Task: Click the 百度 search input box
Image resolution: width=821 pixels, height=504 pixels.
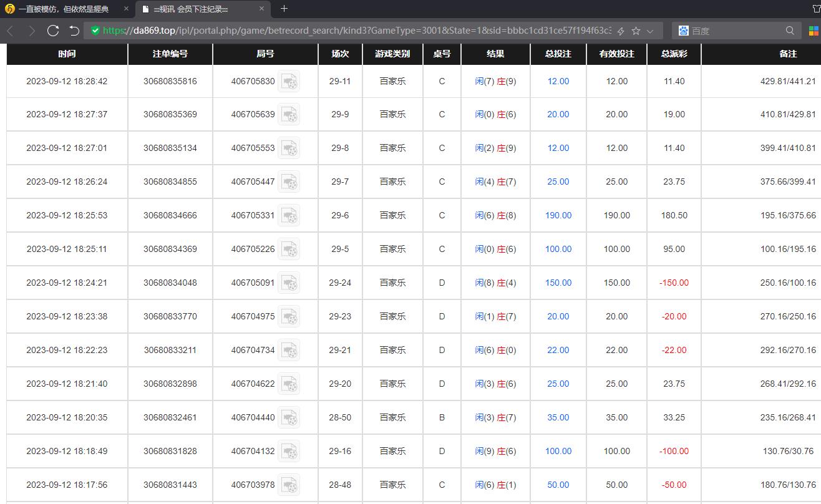Action: click(x=736, y=31)
